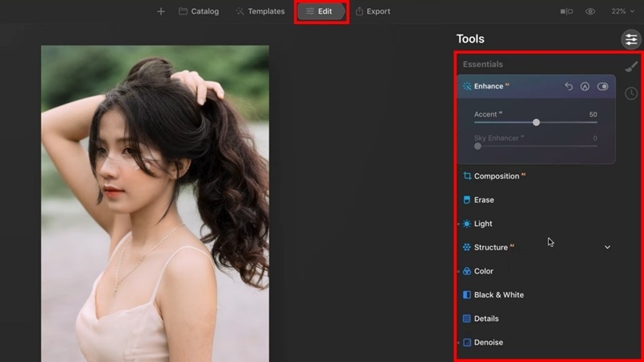This screenshot has width=644, height=362.
Task: Reset Enhance with the undo arrow icon
Action: [x=568, y=86]
